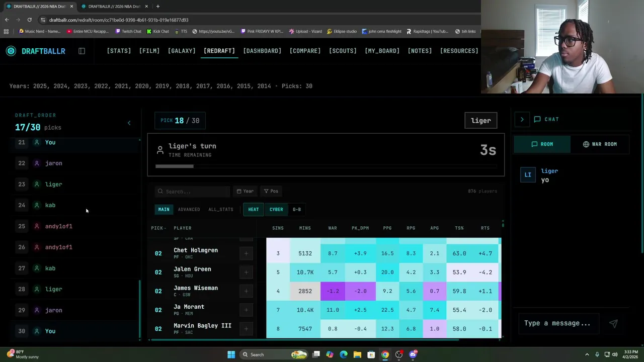Add Jalen Green with plus button
644x362 pixels.
(246, 272)
